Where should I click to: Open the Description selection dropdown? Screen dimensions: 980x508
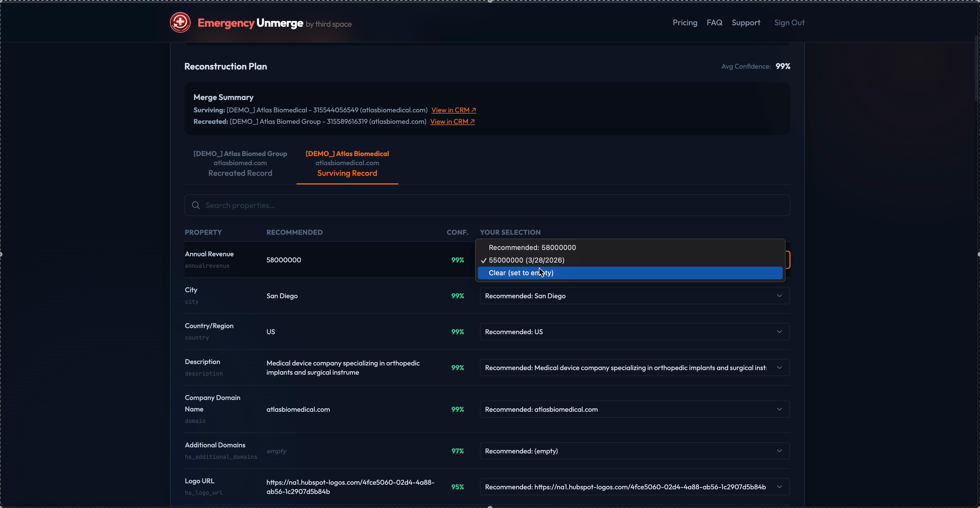coord(635,368)
